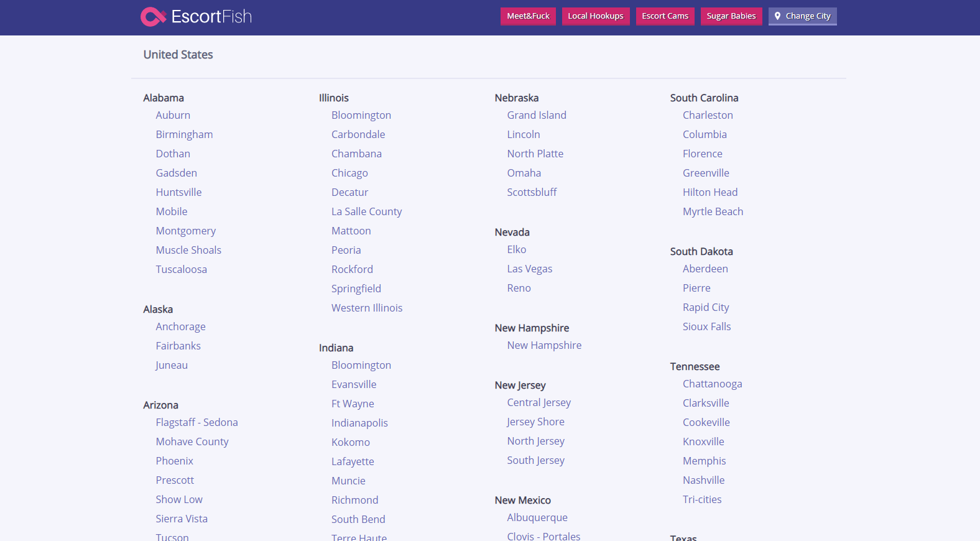
Task: Choose the Western Illinois link
Action: point(367,308)
